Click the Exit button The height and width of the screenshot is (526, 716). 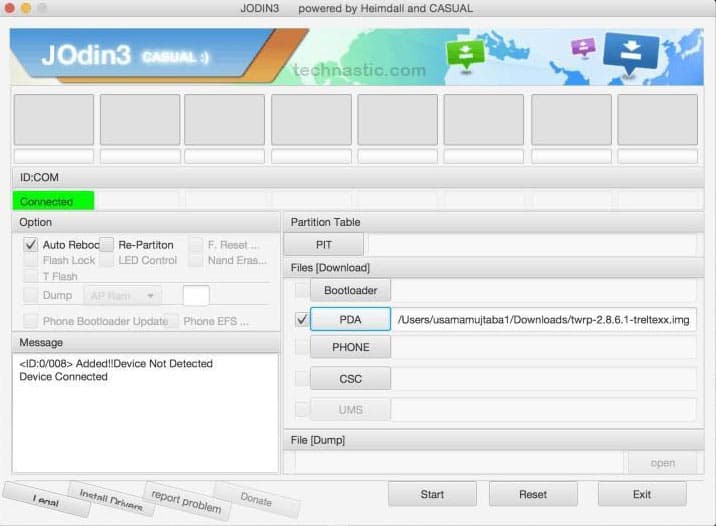pyautogui.click(x=642, y=494)
